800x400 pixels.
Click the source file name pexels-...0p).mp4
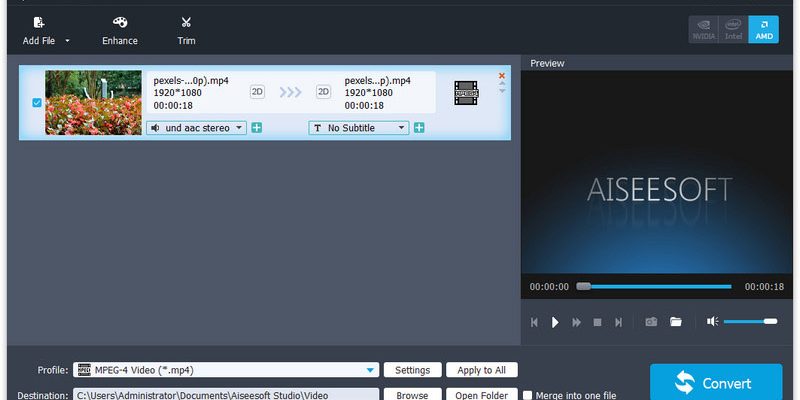(x=191, y=81)
